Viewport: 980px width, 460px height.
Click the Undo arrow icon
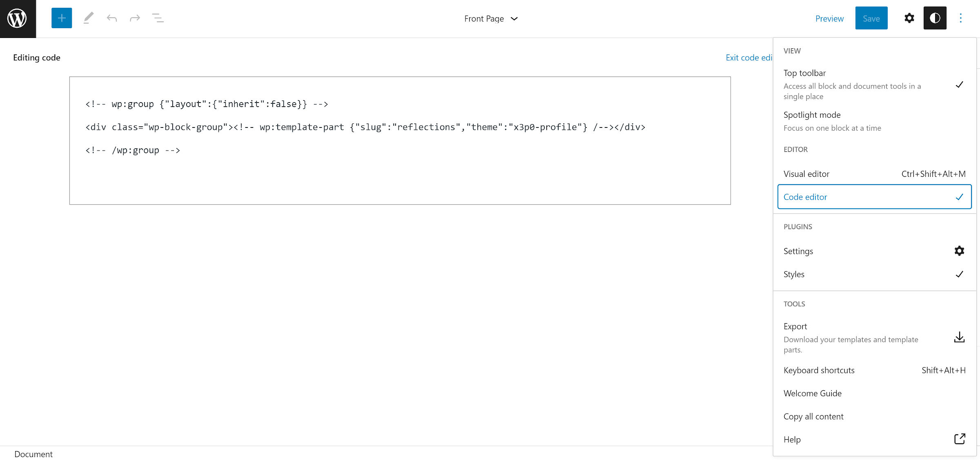click(111, 18)
